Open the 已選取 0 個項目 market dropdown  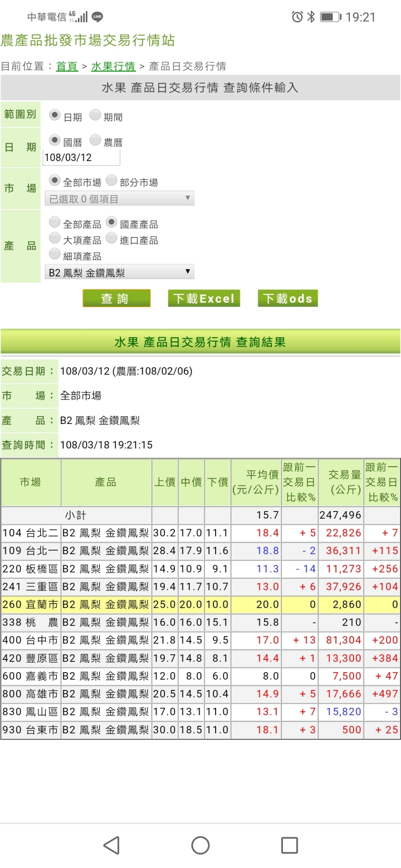[119, 199]
